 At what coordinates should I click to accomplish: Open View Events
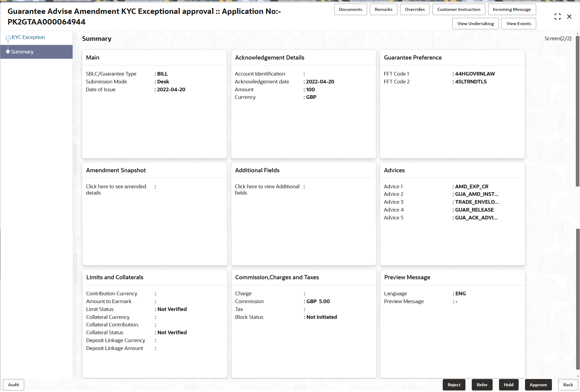point(518,23)
